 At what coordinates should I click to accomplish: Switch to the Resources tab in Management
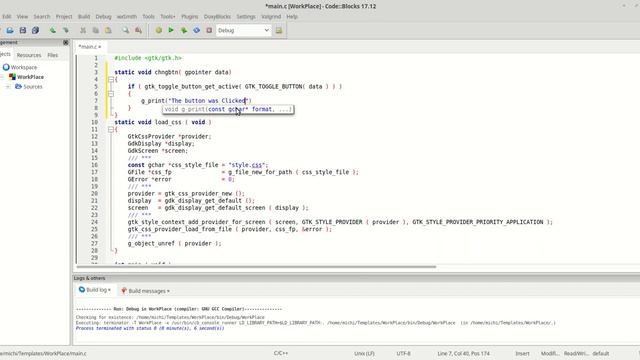point(29,55)
